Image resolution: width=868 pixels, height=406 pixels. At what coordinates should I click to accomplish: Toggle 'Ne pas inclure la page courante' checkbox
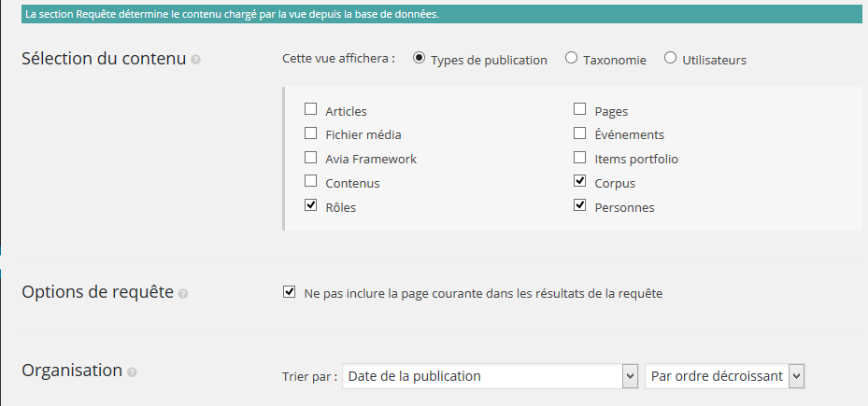(x=290, y=292)
